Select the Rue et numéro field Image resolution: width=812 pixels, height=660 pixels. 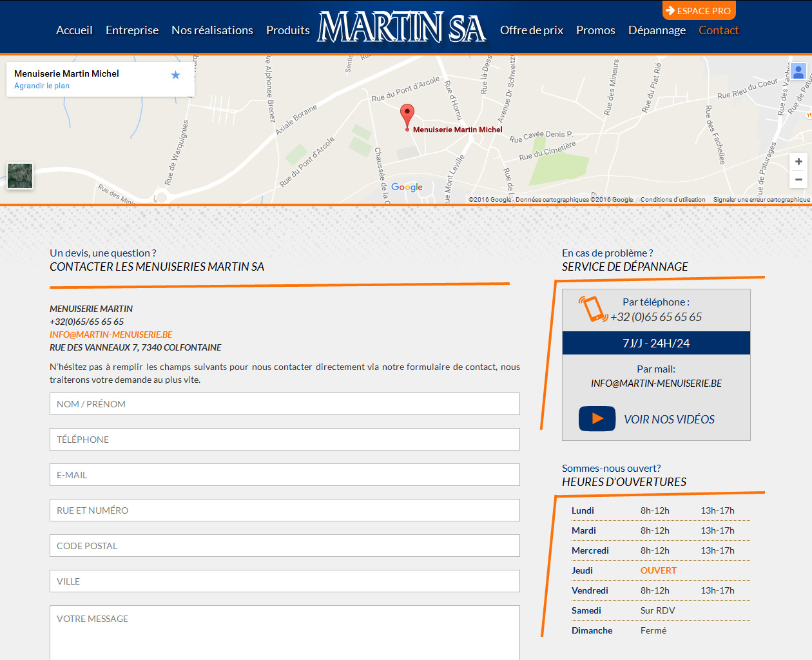(x=285, y=510)
